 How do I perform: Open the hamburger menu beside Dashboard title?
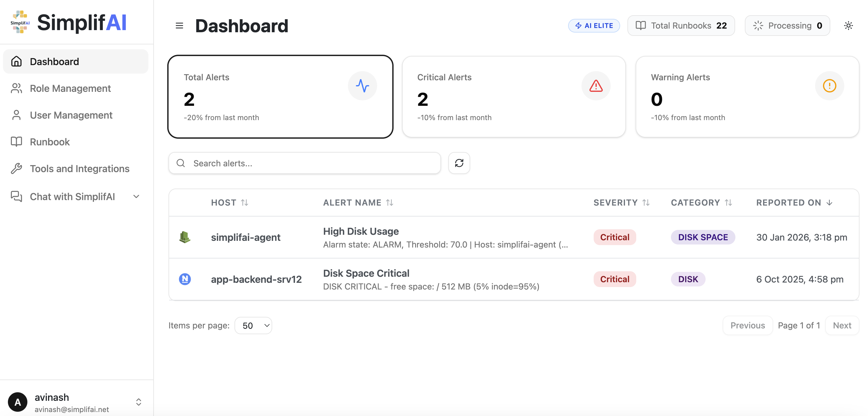179,25
